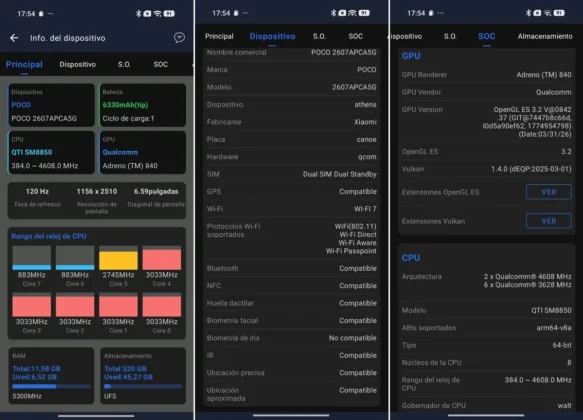Tap the 120 Hz Tasa de refresco value

(x=37, y=191)
